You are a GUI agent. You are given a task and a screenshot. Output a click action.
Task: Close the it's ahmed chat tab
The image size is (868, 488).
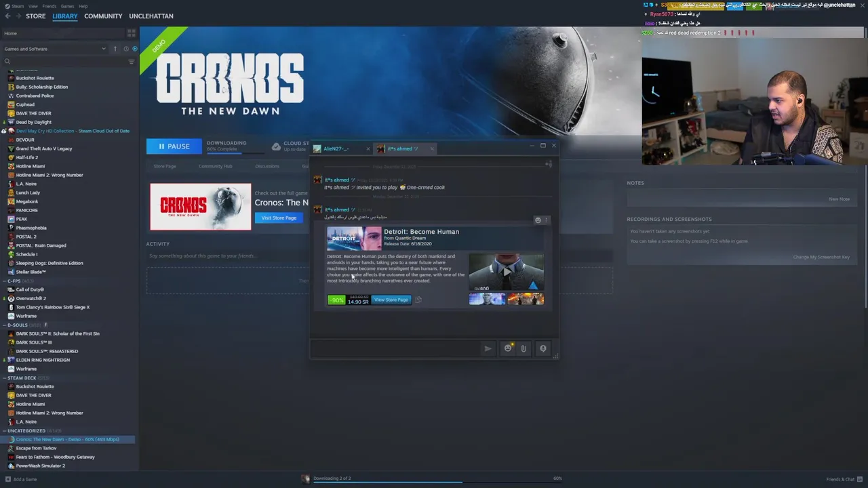click(432, 148)
